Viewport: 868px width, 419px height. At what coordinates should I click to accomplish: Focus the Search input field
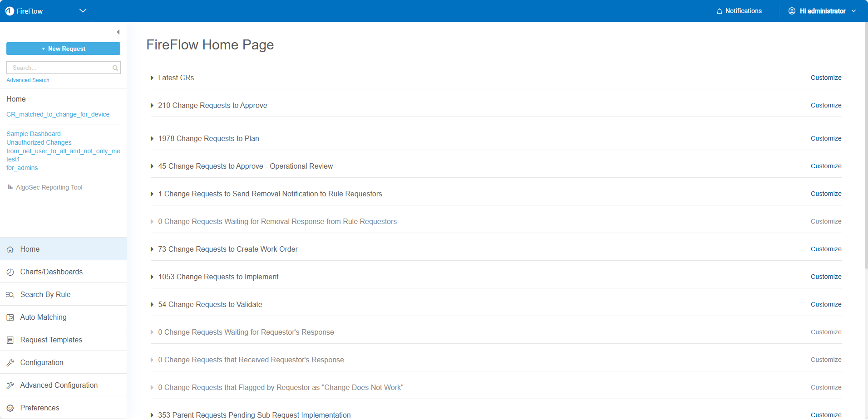click(x=59, y=68)
